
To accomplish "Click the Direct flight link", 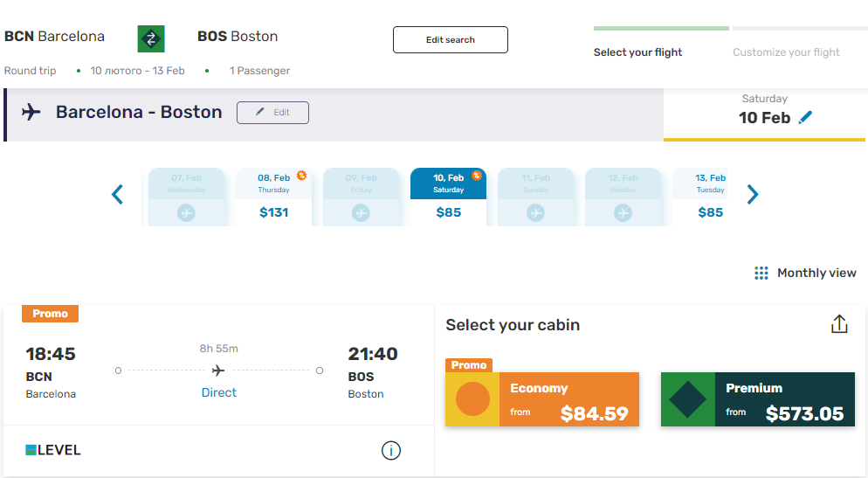I will click(x=218, y=392).
